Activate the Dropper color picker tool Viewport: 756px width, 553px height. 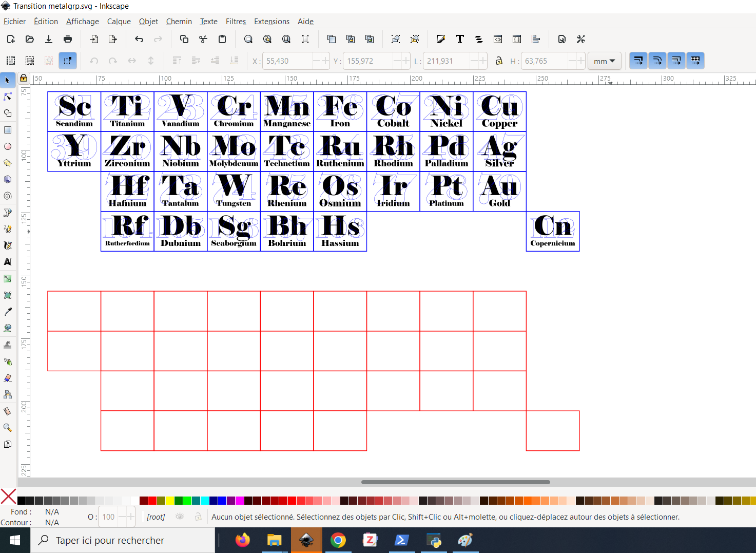tap(8, 312)
